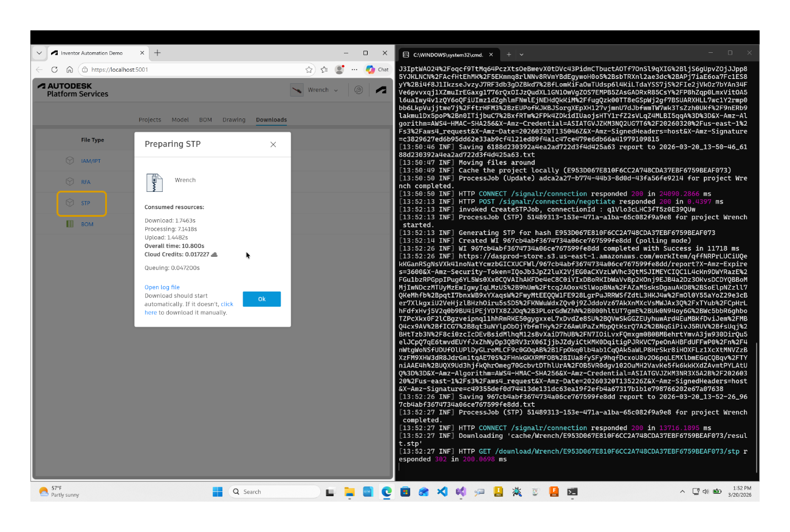Click the terminal window scrollbar
The image size is (790, 532).
(x=757, y=401)
